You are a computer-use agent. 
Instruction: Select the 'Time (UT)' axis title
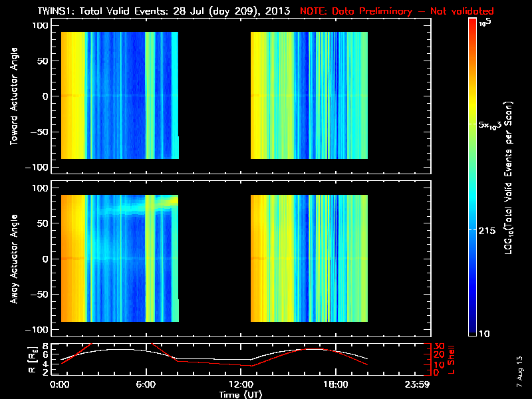241,394
